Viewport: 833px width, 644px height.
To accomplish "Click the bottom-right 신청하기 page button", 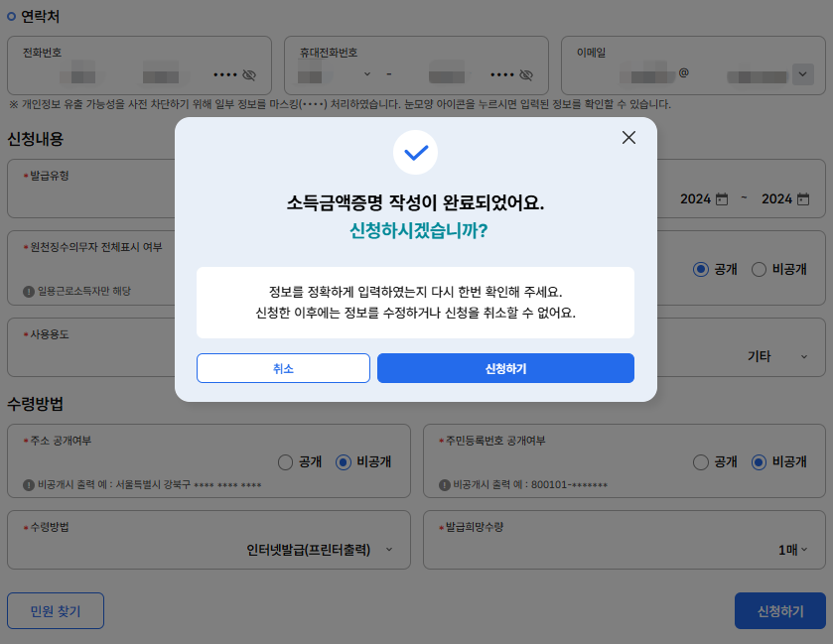I will pyautogui.click(x=779, y=611).
